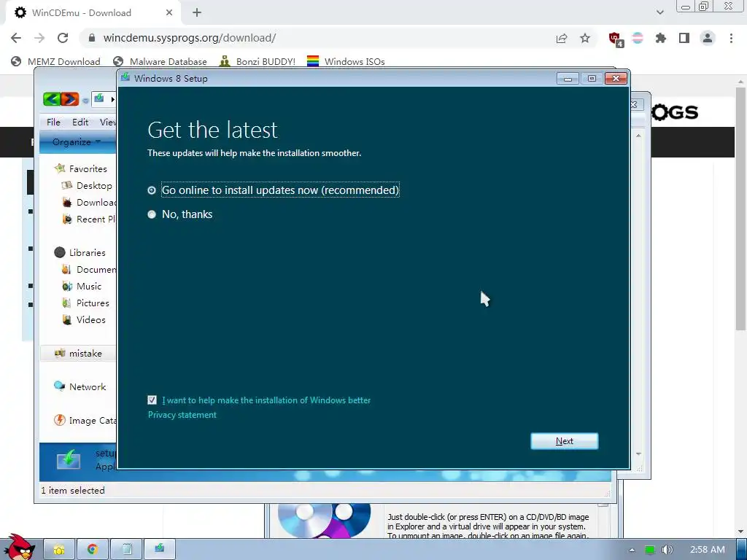The image size is (747, 560).
Task: Go back in Chrome browser
Action: pyautogui.click(x=16, y=38)
